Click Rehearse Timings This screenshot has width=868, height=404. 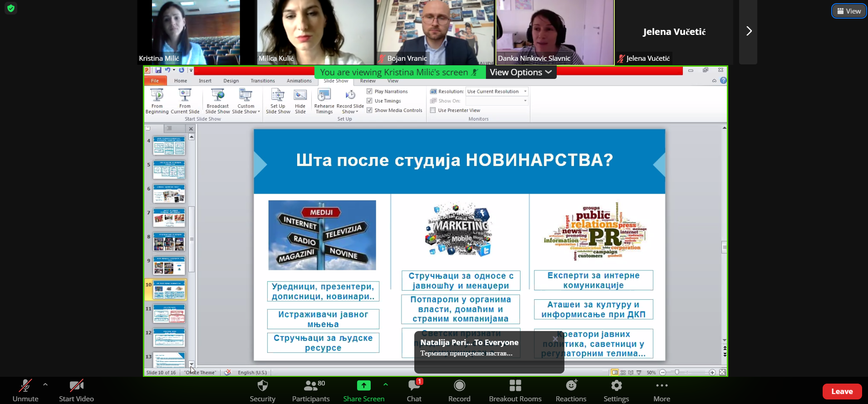pos(324,101)
